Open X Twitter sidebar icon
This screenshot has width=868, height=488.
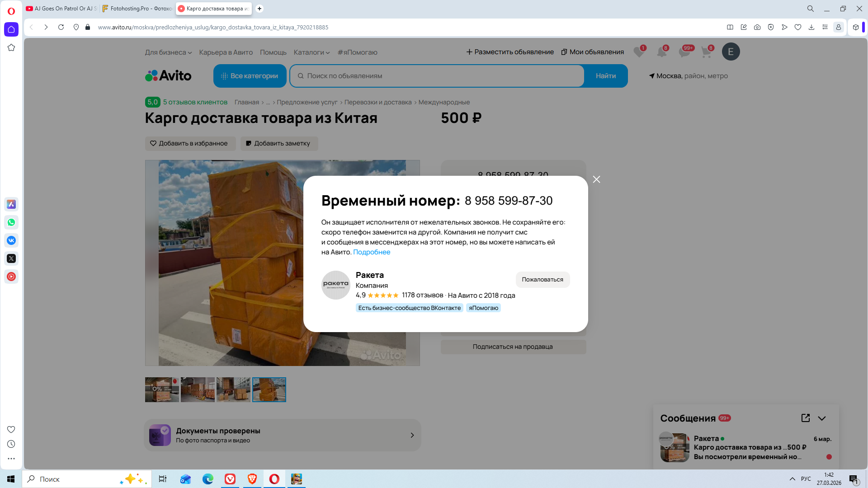11,258
